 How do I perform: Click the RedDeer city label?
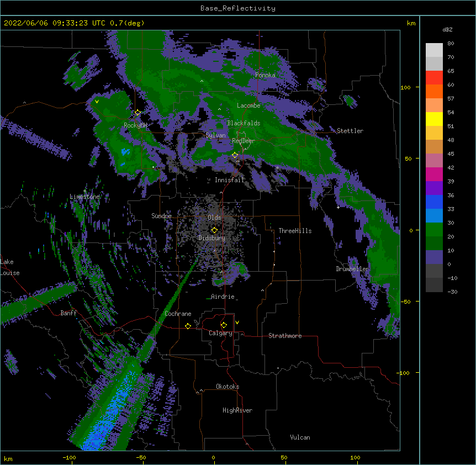click(243, 141)
